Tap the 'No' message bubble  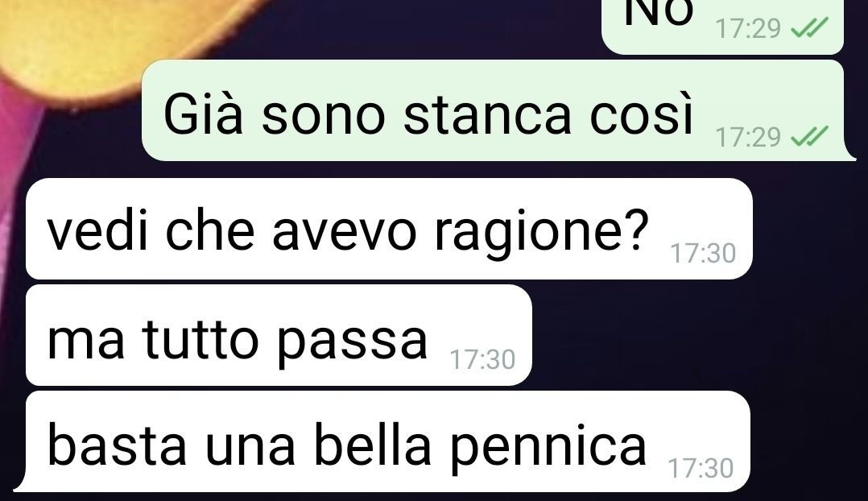(x=722, y=25)
